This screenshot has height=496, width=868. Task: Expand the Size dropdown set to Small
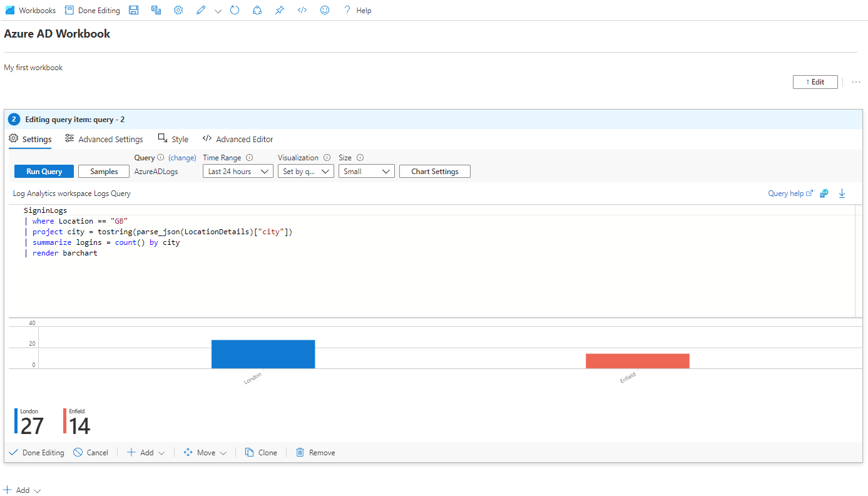pos(367,172)
